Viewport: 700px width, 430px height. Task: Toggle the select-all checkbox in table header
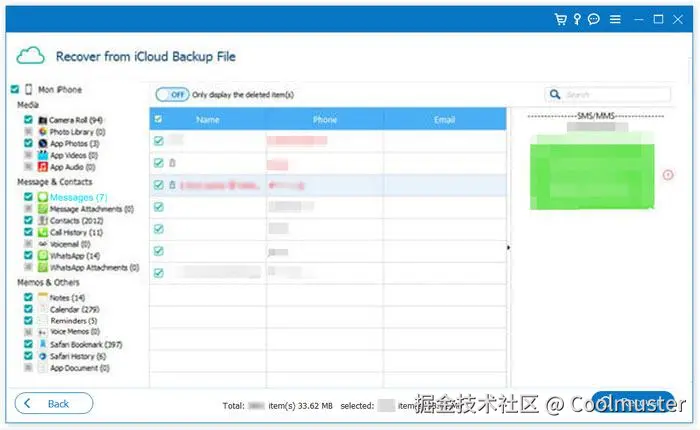158,119
